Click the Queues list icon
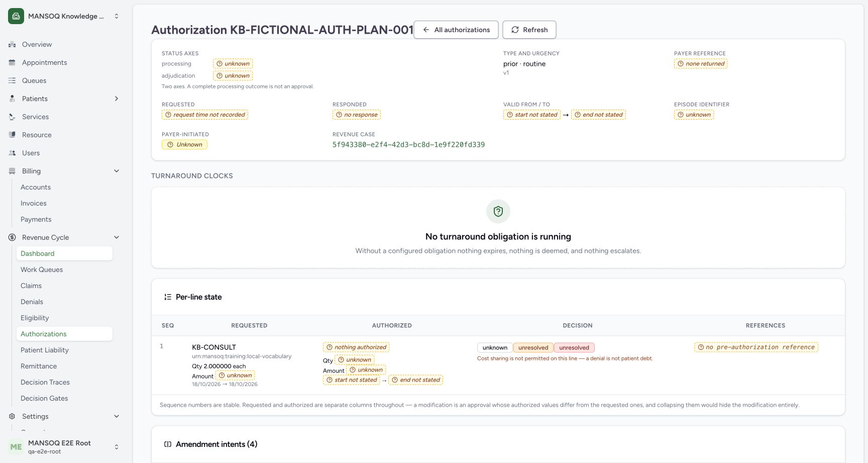This screenshot has width=868, height=463. tap(12, 80)
